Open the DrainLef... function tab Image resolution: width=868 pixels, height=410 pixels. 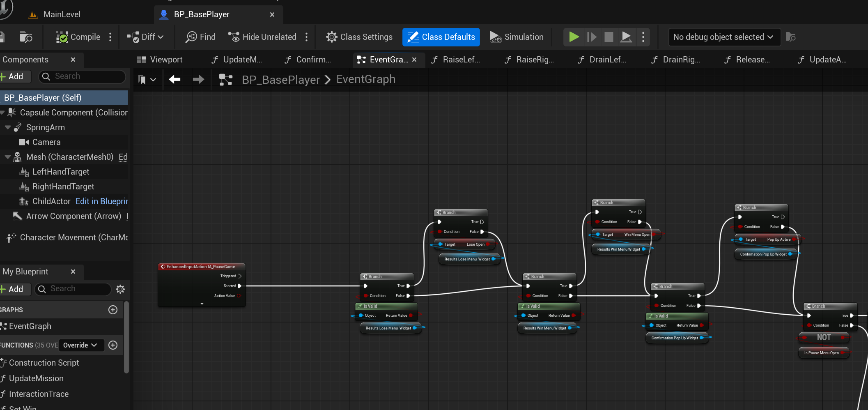coord(602,60)
